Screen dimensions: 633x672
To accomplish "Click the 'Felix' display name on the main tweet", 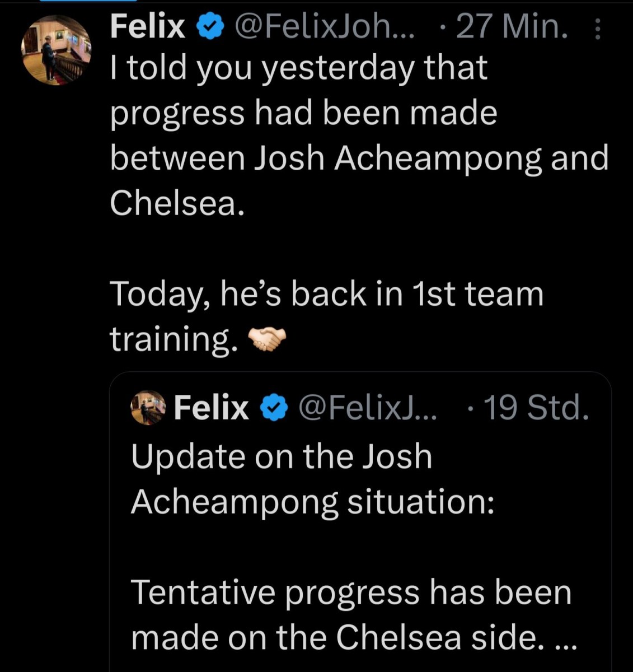I will point(148,26).
